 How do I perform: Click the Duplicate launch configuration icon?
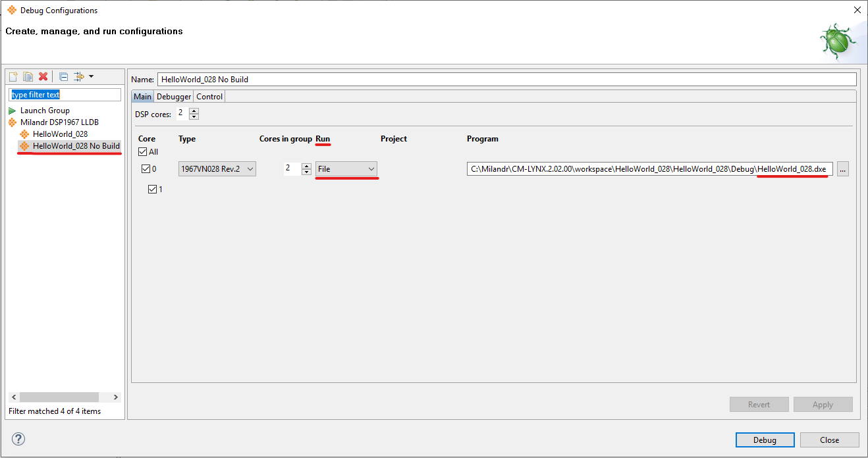[x=28, y=77]
